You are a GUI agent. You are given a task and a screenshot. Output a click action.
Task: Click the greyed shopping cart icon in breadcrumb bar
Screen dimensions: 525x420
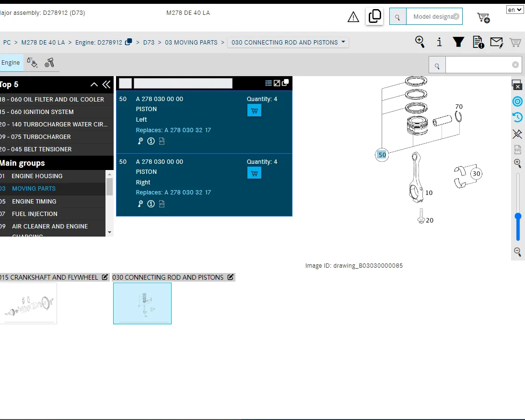pyautogui.click(x=515, y=43)
